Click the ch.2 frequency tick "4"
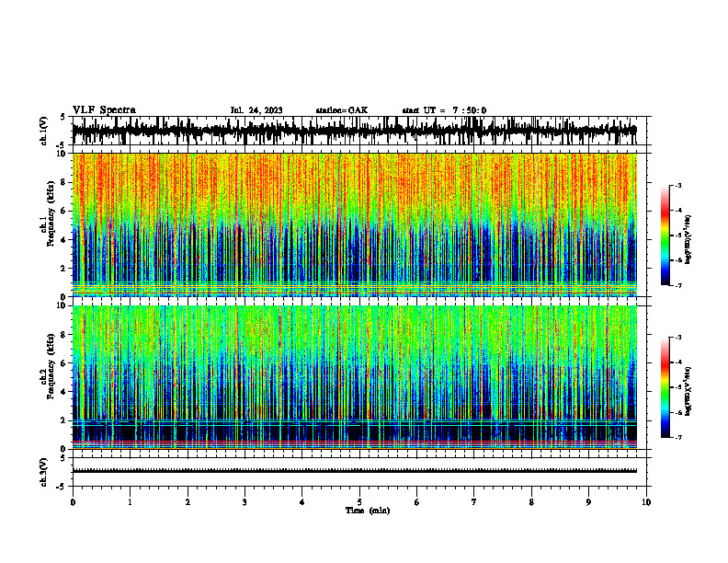Viewport: 728px width, 563px height. point(64,392)
